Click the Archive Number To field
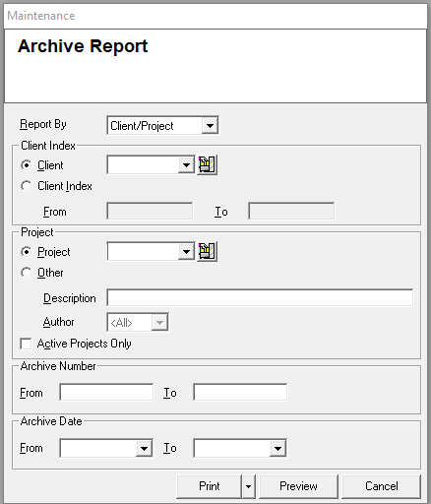 tap(240, 392)
